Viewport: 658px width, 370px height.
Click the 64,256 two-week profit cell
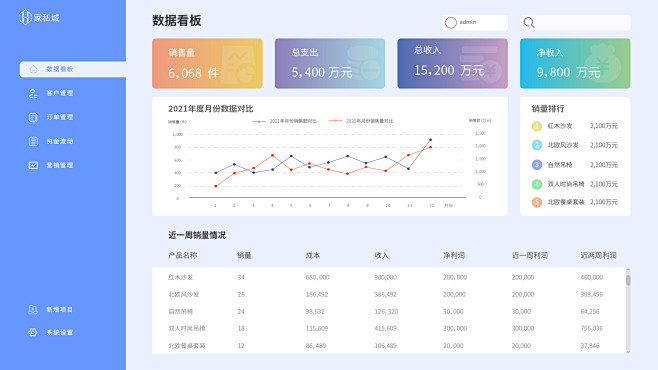click(x=590, y=312)
